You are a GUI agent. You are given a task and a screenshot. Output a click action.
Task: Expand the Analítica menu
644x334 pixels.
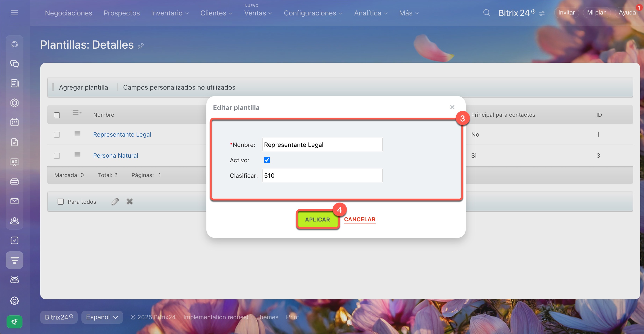click(x=371, y=13)
